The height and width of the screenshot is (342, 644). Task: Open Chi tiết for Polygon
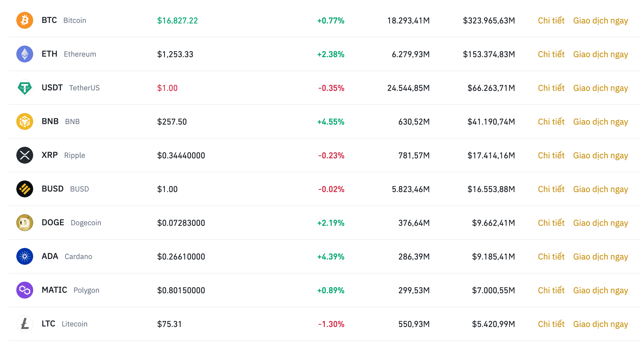coord(551,290)
